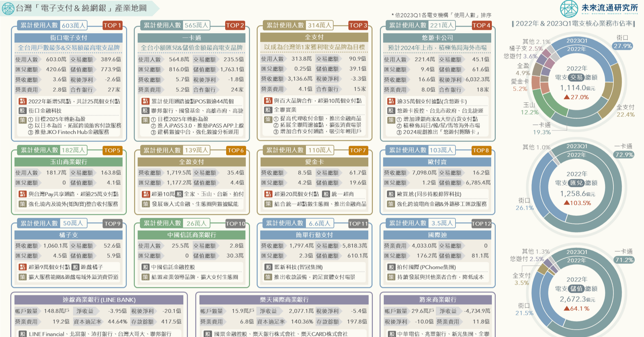This screenshot has height=337, width=644.
Task: Click the ▲103.5% growth figure
Action: [x=577, y=203]
